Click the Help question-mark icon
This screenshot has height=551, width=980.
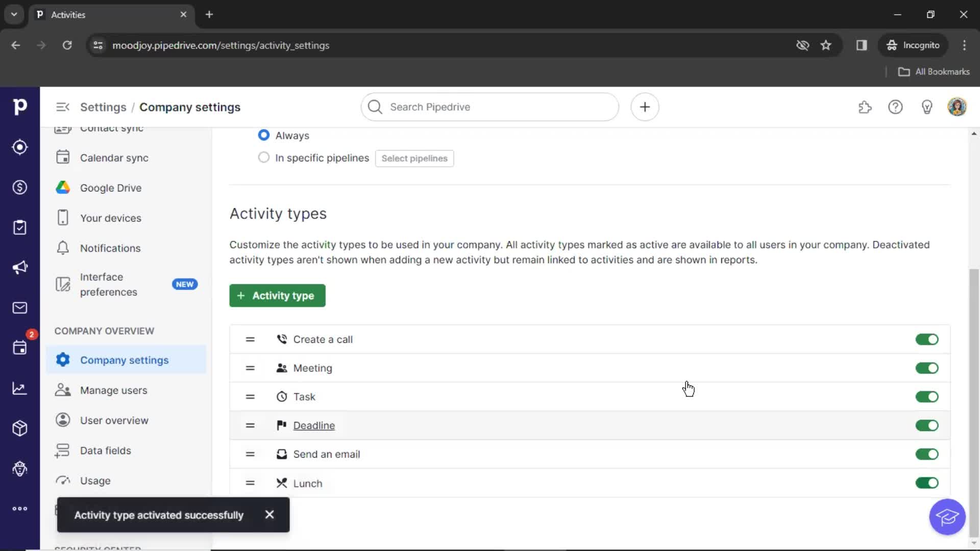[x=895, y=107]
